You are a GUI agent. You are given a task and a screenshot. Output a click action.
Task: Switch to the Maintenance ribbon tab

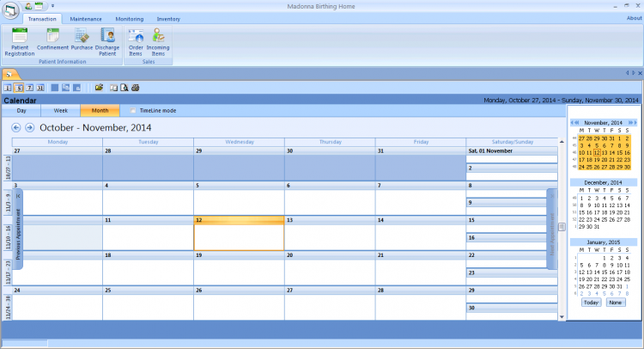coord(85,18)
